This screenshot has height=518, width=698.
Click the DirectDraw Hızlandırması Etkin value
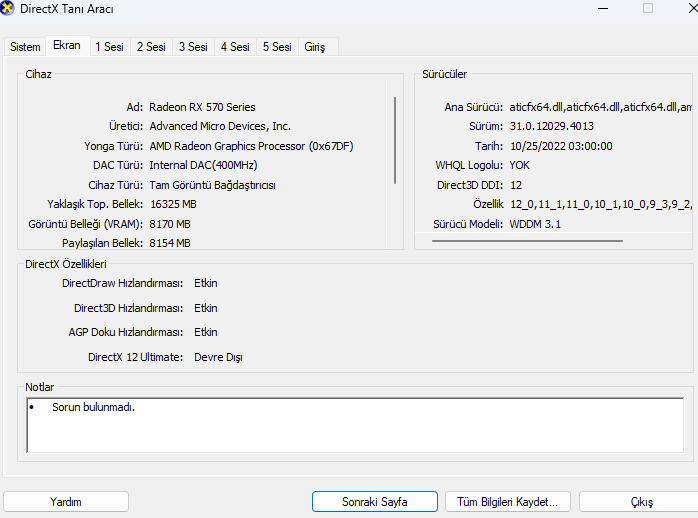[x=206, y=283]
